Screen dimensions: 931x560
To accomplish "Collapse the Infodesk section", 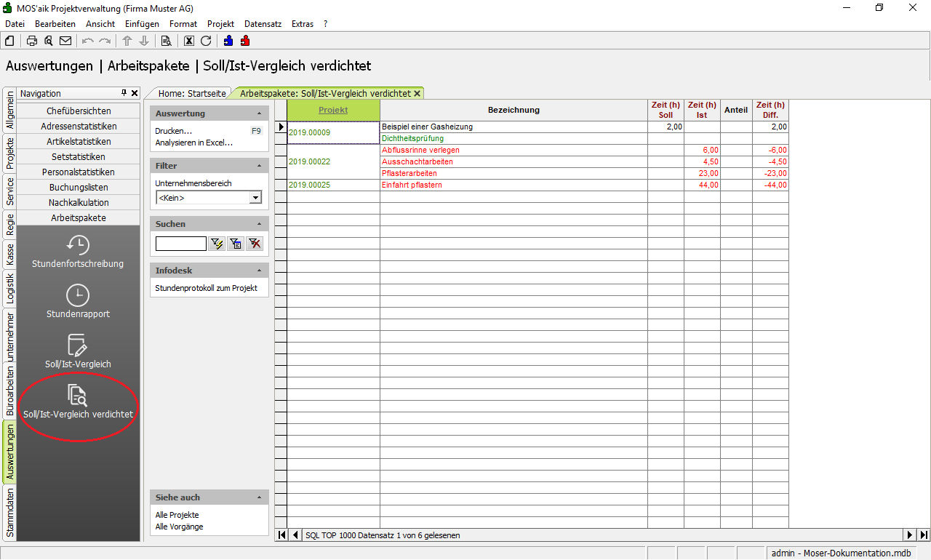I will pyautogui.click(x=259, y=271).
